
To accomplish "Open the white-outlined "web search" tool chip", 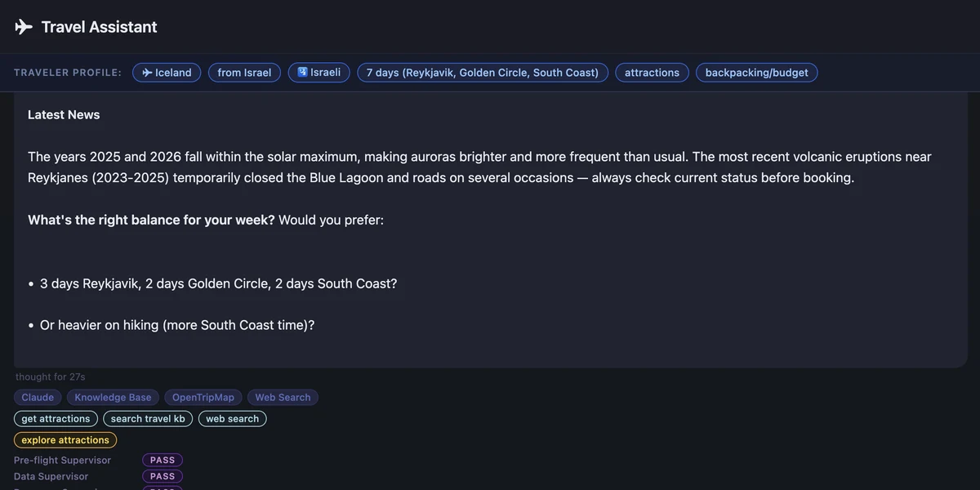I will point(232,419).
